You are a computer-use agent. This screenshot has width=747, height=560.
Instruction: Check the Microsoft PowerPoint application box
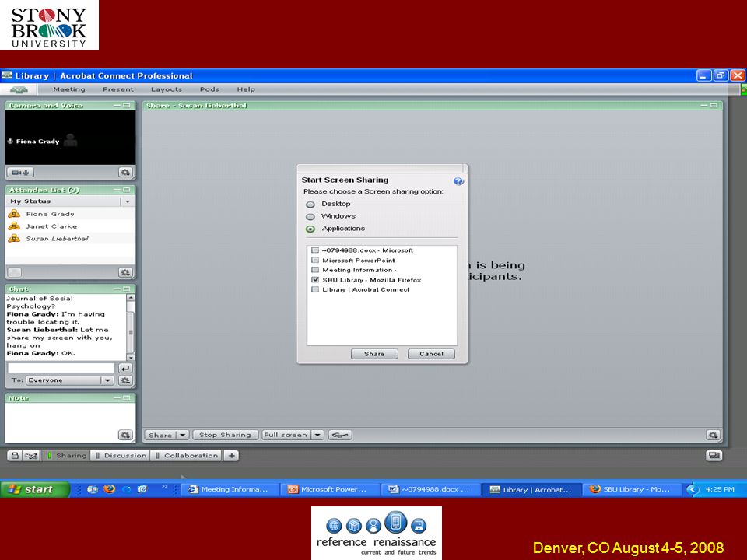pos(315,260)
